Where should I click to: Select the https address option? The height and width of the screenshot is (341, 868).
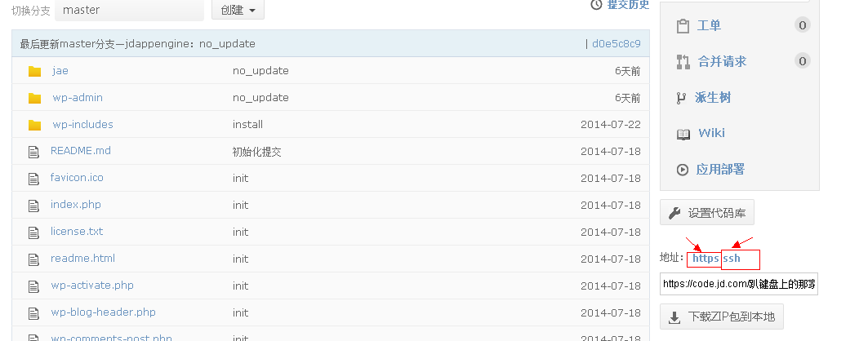(704, 259)
